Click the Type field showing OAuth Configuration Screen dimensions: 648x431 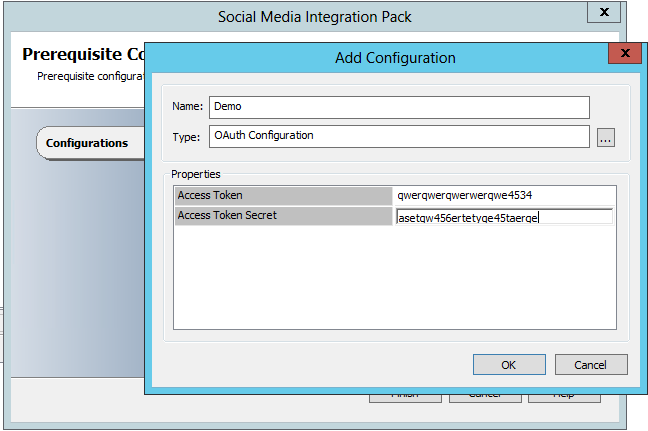[x=398, y=137]
